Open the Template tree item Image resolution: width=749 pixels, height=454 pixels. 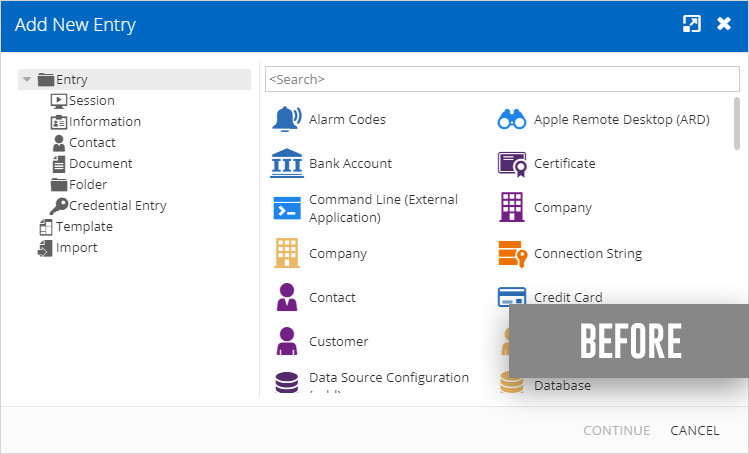coord(84,226)
